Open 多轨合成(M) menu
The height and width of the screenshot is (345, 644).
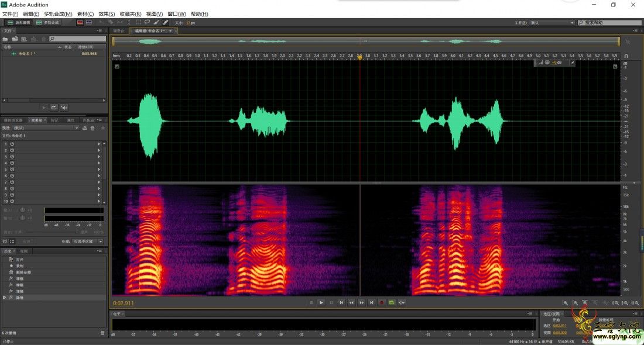[x=58, y=14]
